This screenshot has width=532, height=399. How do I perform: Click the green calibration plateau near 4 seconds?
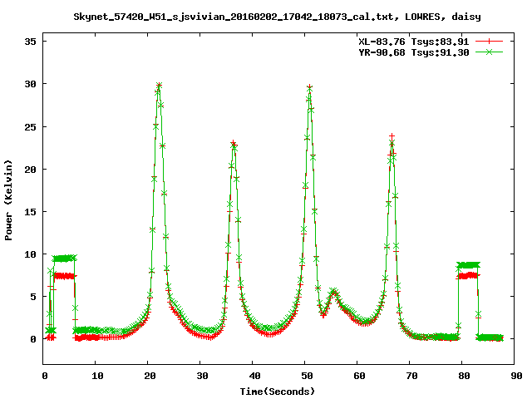click(64, 259)
